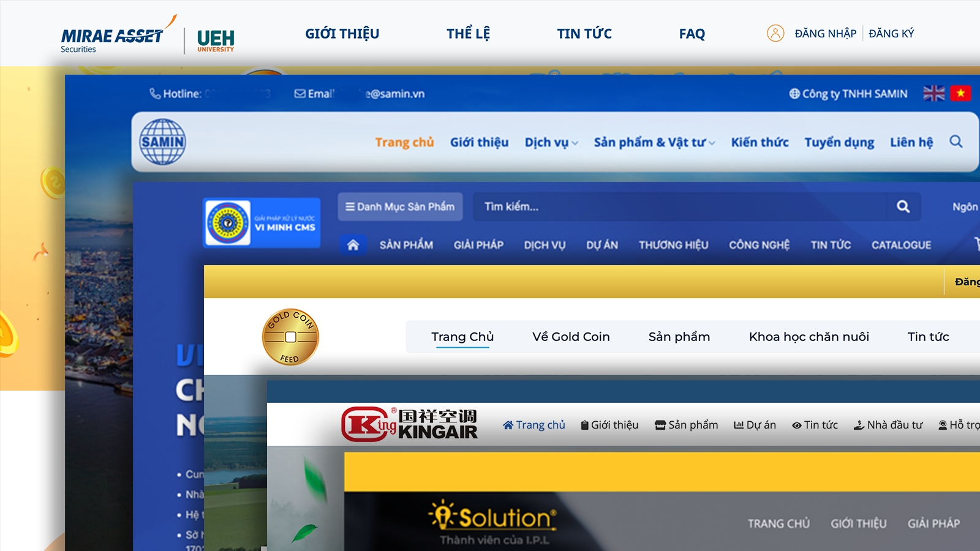The width and height of the screenshot is (980, 551).
Task: Open the THỂ LỆ menu item
Action: 468,34
